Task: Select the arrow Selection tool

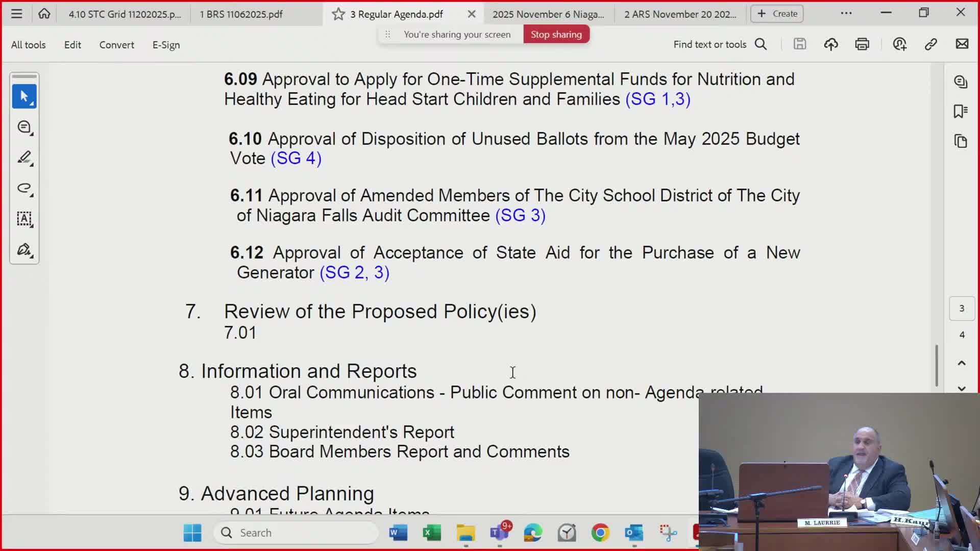Action: (24, 96)
